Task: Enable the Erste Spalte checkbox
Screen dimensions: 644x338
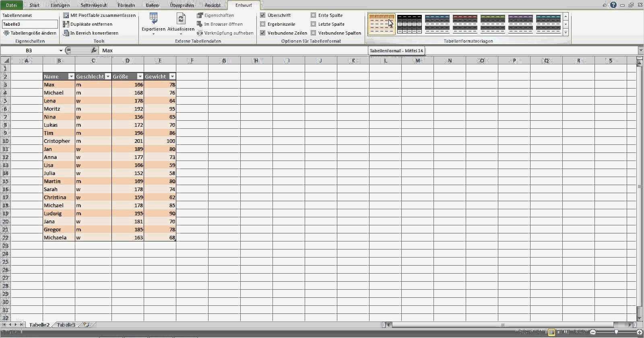Action: [x=314, y=15]
